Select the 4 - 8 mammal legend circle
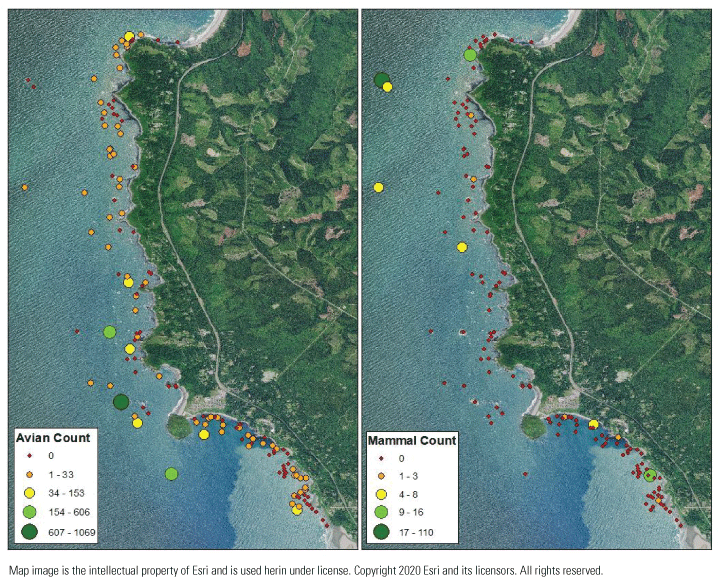The image size is (719, 577). [x=381, y=493]
